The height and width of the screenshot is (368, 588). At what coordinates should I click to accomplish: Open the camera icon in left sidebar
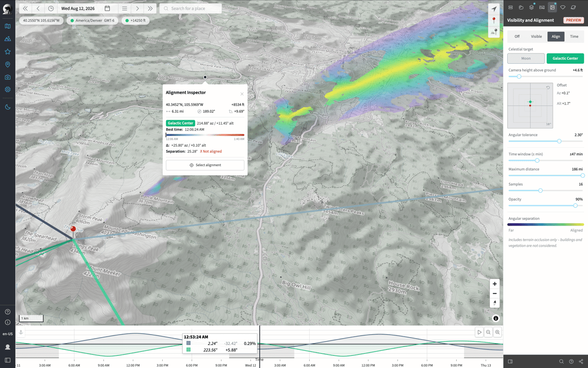pos(7,77)
